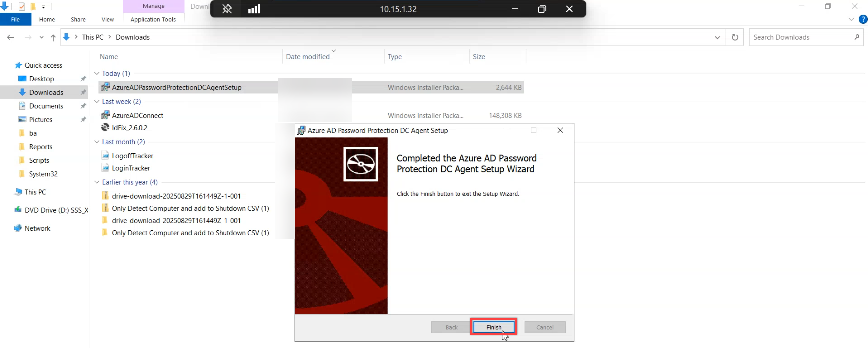Refresh the Downloads folder
Image resolution: width=868 pixels, height=348 pixels.
pos(735,37)
